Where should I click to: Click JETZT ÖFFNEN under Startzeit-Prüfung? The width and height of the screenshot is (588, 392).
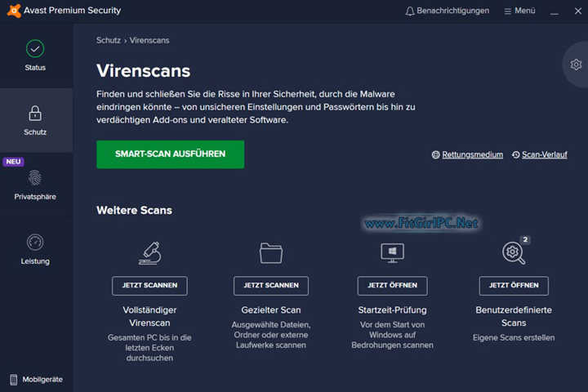[x=392, y=286]
